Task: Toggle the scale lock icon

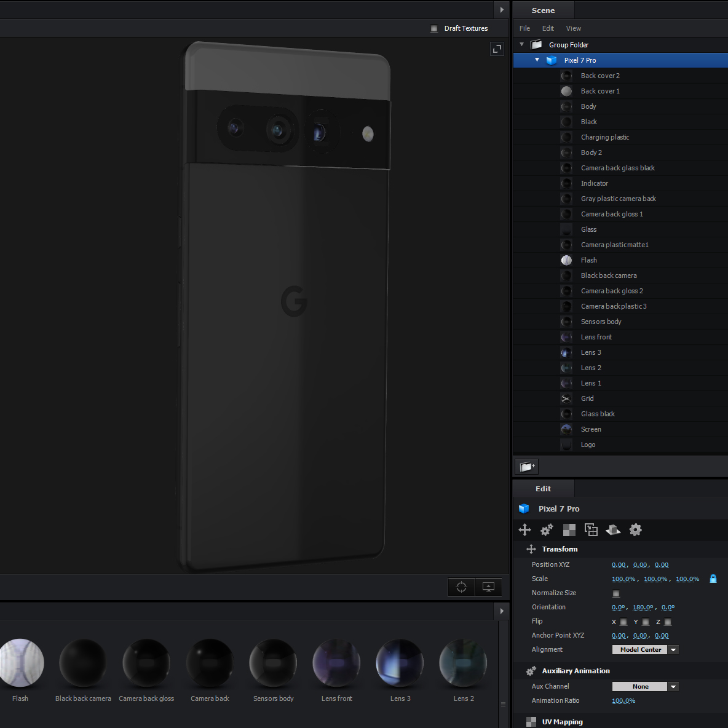Action: click(x=713, y=579)
